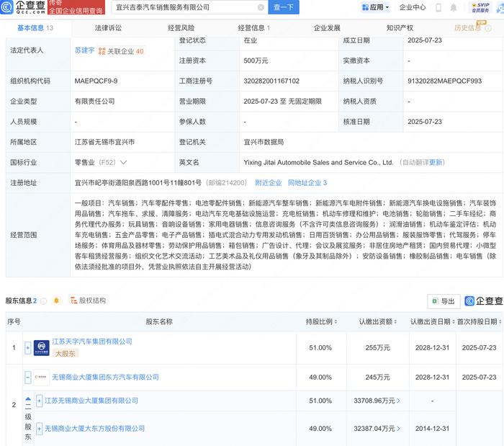504x446 pixels.
Task: Open legal representative 苏建宇 link
Action: tap(84, 50)
